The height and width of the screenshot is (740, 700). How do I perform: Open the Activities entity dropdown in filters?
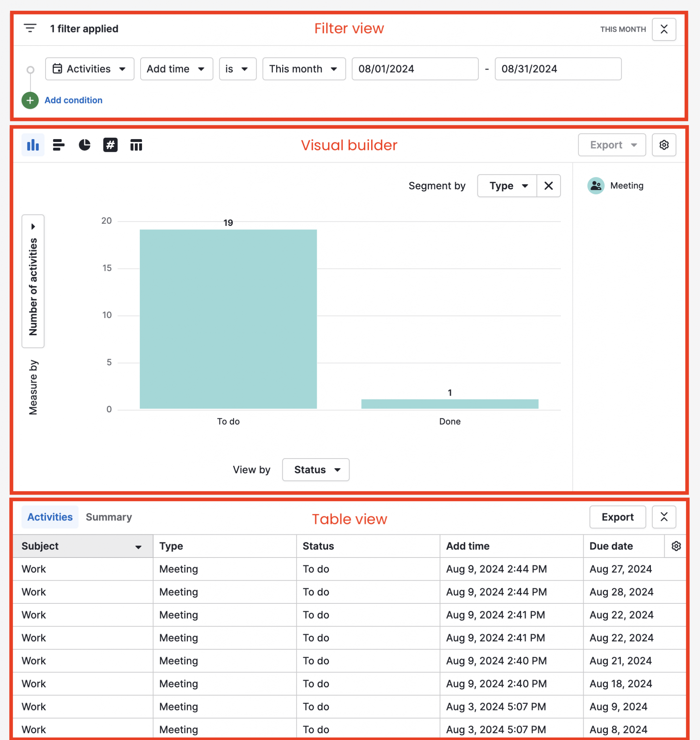point(89,69)
